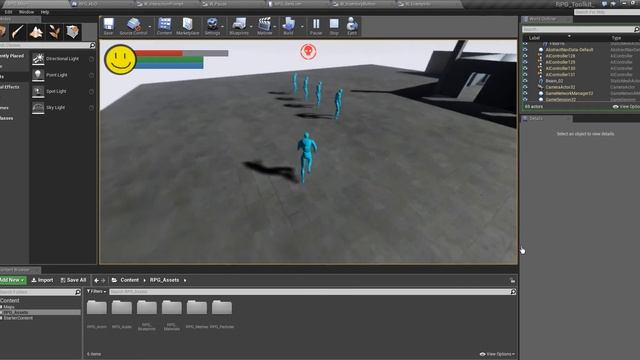This screenshot has height=360, width=640.
Task: Toggle visibility of GameSession32
Action: tap(525, 99)
